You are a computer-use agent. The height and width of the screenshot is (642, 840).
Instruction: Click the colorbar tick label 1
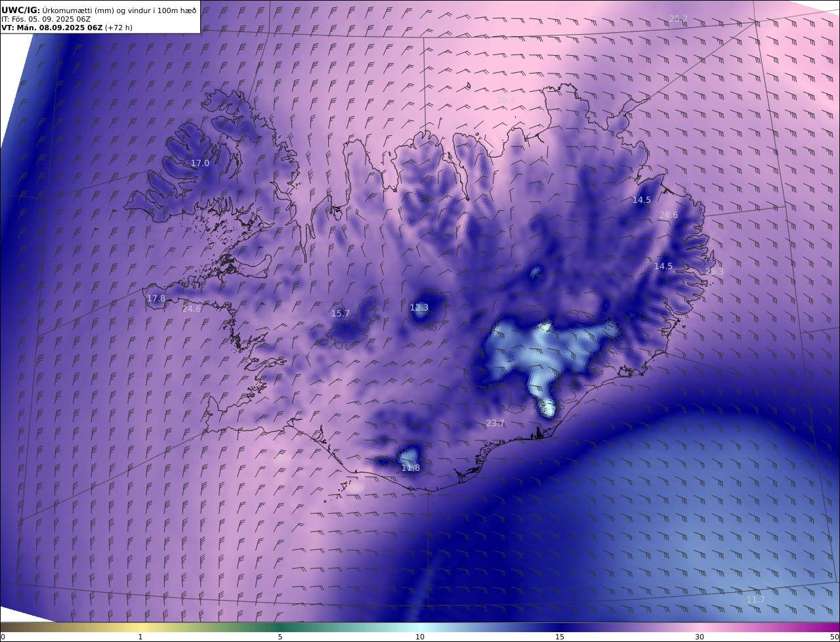pos(140,637)
